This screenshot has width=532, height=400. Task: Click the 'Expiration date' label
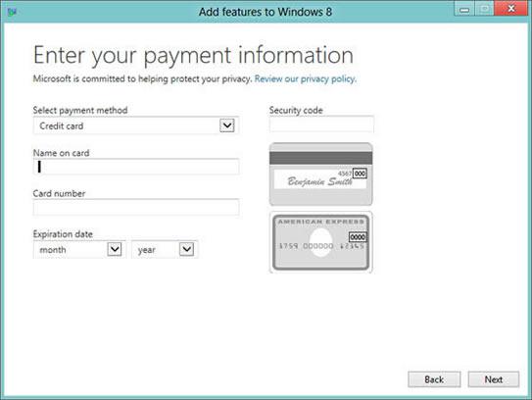(x=63, y=234)
